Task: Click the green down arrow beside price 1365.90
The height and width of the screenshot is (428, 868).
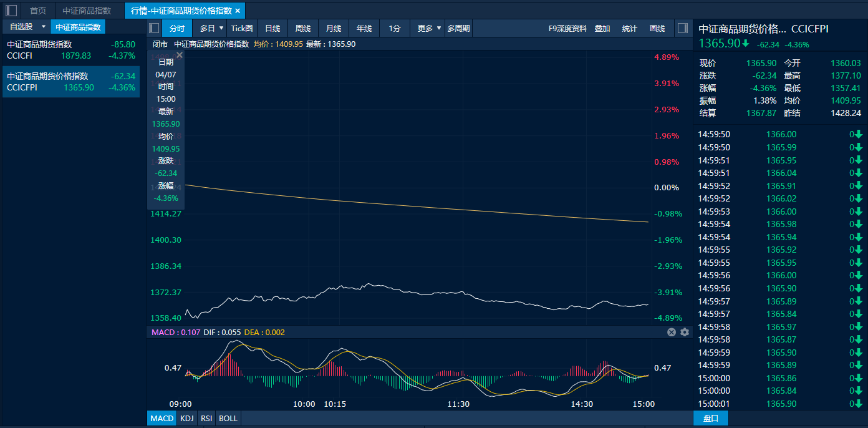Action: coord(745,44)
